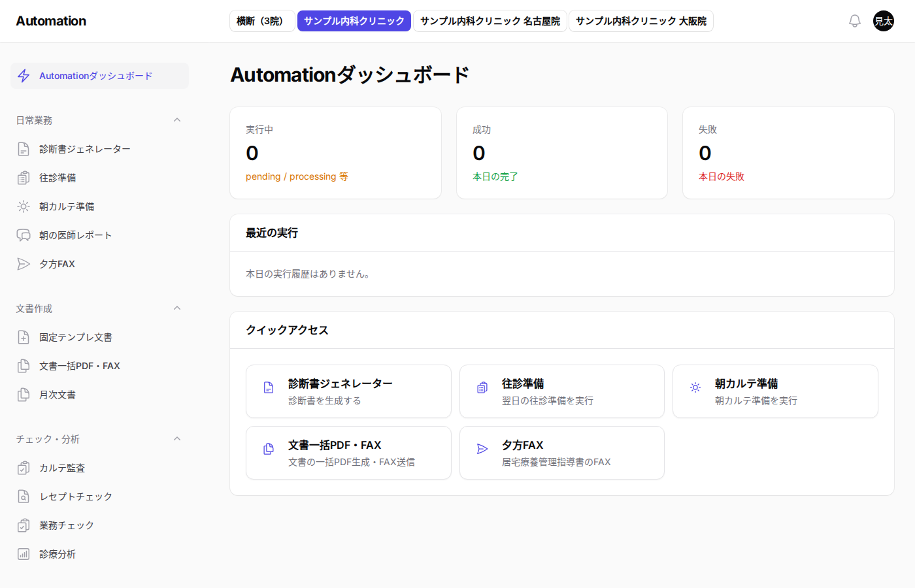
Task: Collapse the 日常業務 section chevron
Action: pos(177,120)
